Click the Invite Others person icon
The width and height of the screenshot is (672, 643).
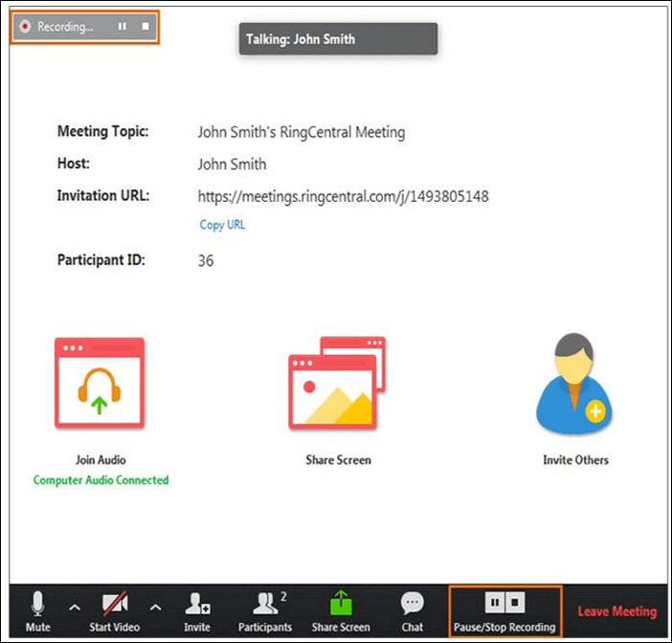[575, 385]
